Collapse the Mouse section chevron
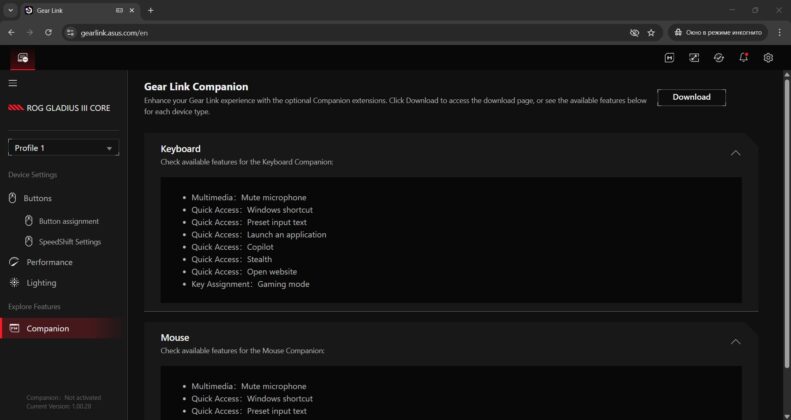 pyautogui.click(x=736, y=341)
